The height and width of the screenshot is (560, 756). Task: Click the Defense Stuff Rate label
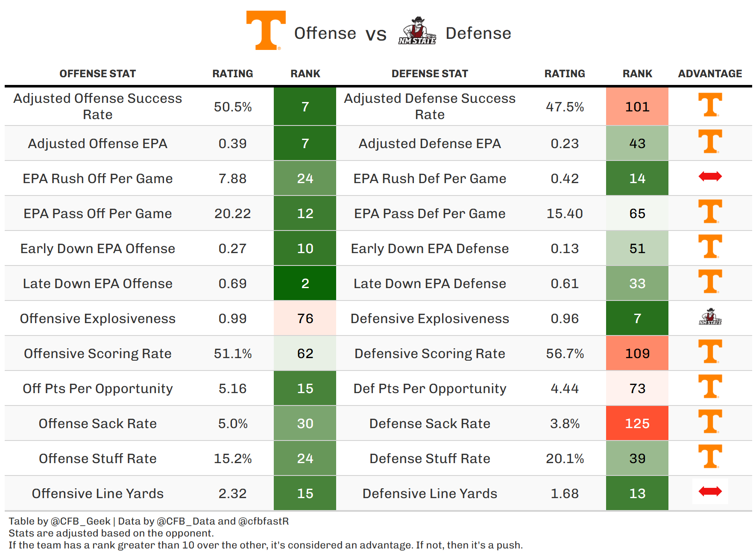430,458
